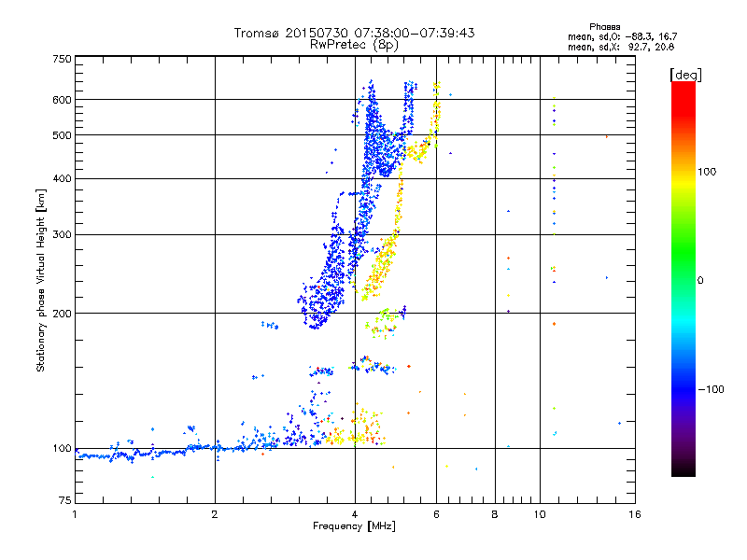Click the colorbar tick label '-100'
The height and width of the screenshot is (560, 747).
pos(711,389)
